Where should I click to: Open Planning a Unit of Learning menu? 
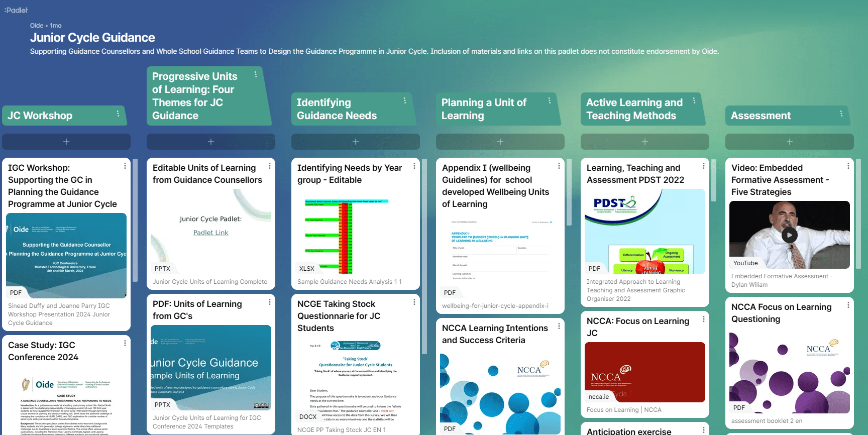(550, 100)
